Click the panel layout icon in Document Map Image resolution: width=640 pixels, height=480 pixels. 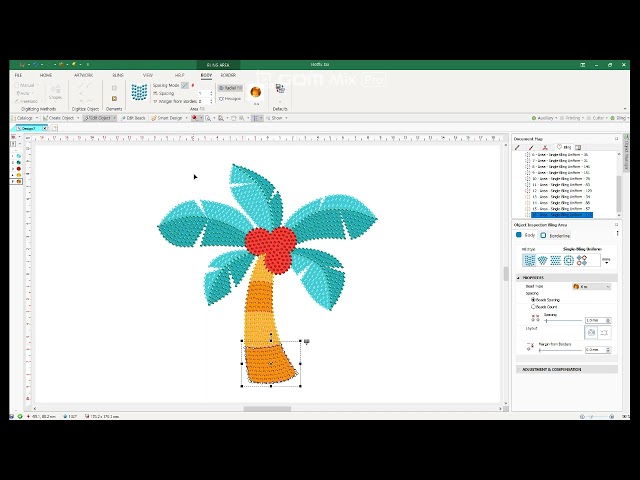[578, 147]
